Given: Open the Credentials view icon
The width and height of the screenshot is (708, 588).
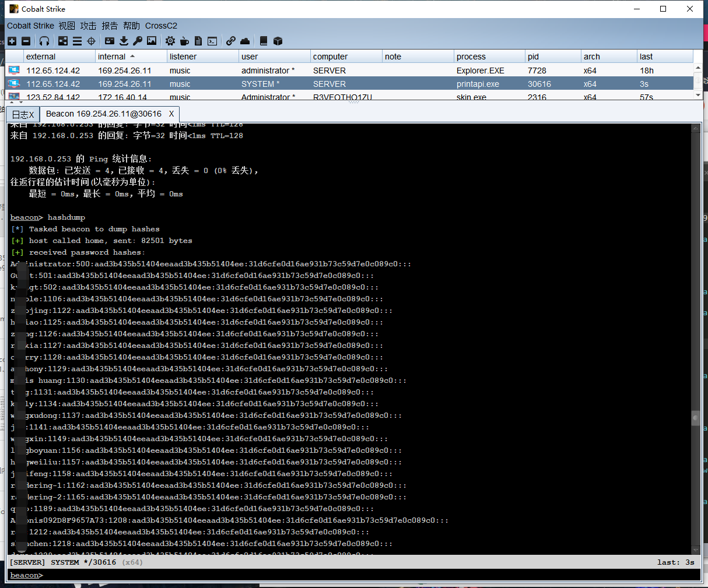Looking at the screenshot, I should (110, 41).
